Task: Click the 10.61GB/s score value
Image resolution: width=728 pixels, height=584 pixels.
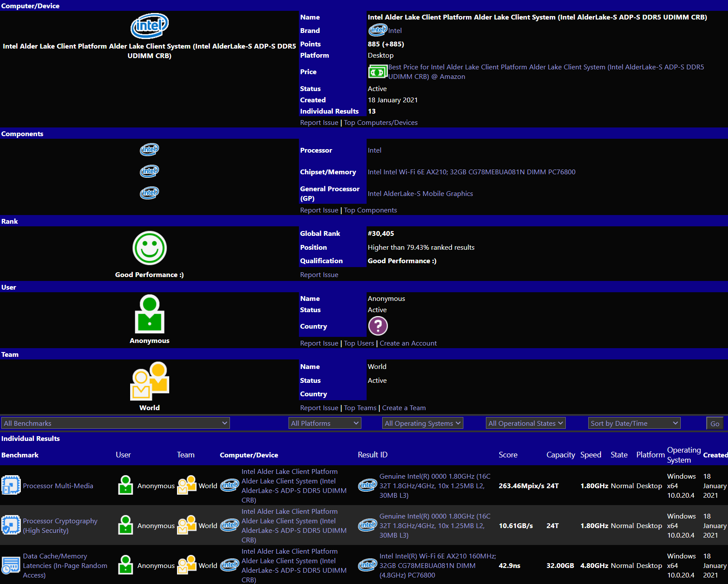Action: click(x=516, y=526)
